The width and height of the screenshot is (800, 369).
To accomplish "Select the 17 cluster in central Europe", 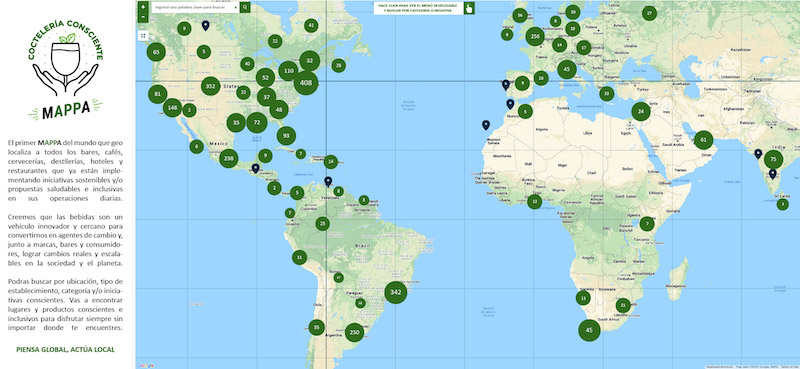I will coord(584,47).
